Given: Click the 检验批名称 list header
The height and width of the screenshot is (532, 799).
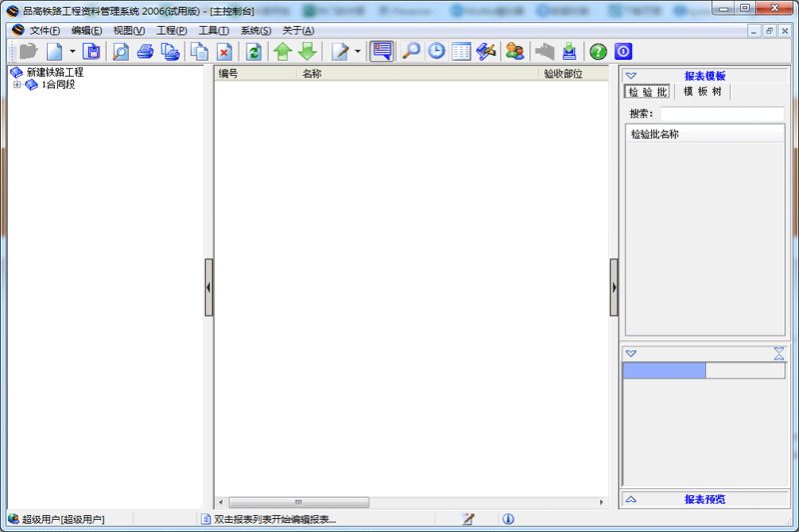Looking at the screenshot, I should pos(655,134).
